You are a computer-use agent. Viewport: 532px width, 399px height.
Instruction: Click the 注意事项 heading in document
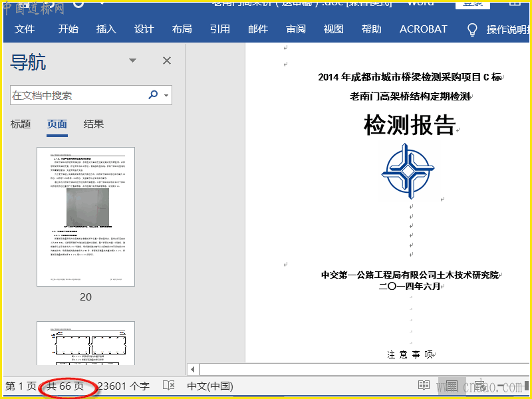coord(410,355)
